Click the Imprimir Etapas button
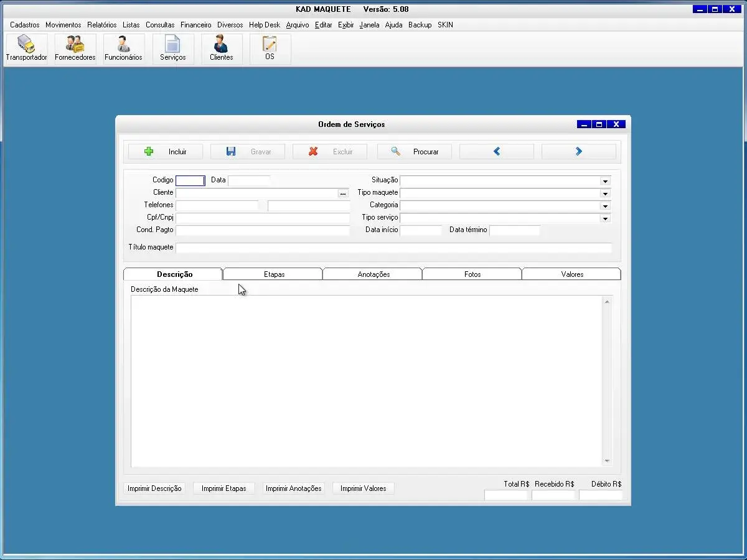 coord(224,488)
